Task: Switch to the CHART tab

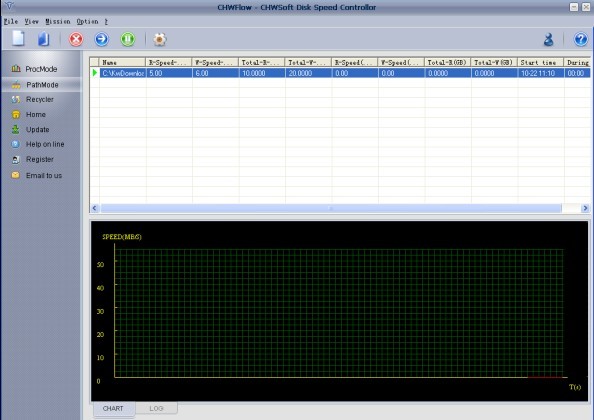Action: coord(113,408)
